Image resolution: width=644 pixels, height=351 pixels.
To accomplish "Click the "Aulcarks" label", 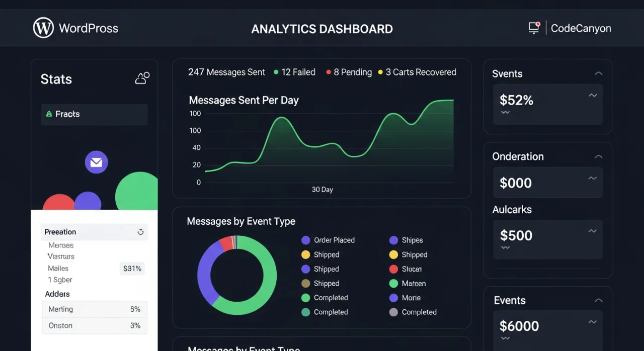I will point(512,210).
